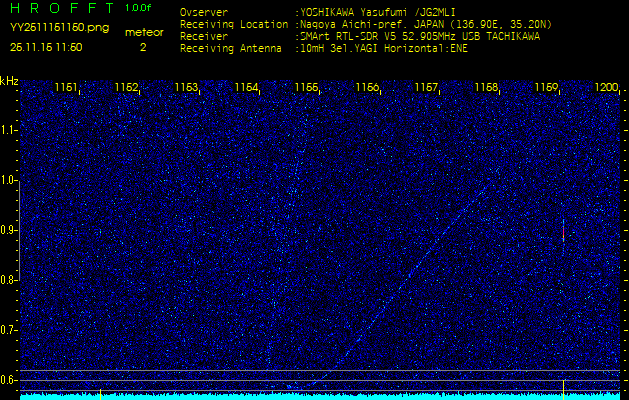Click the 1.1 kHz frequency label
This screenshot has height=400, width=629.
pos(9,130)
